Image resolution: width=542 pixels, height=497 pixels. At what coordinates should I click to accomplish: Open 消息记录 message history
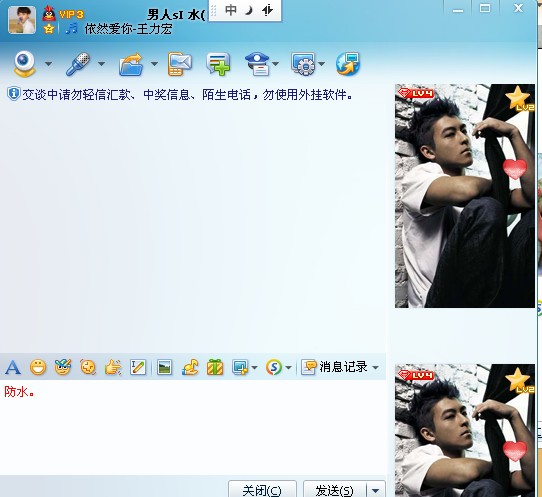pyautogui.click(x=334, y=367)
